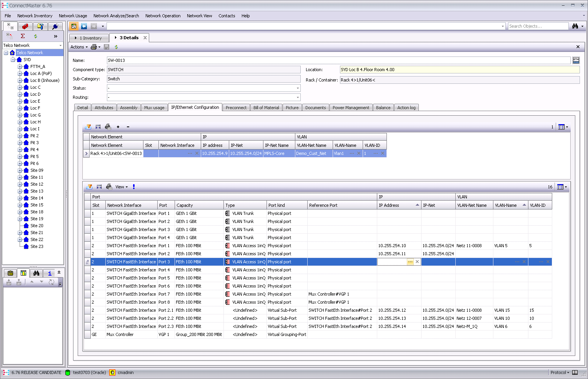Sort by the VLAN-Name column header in port table
588x379 pixels.
[x=510, y=205]
